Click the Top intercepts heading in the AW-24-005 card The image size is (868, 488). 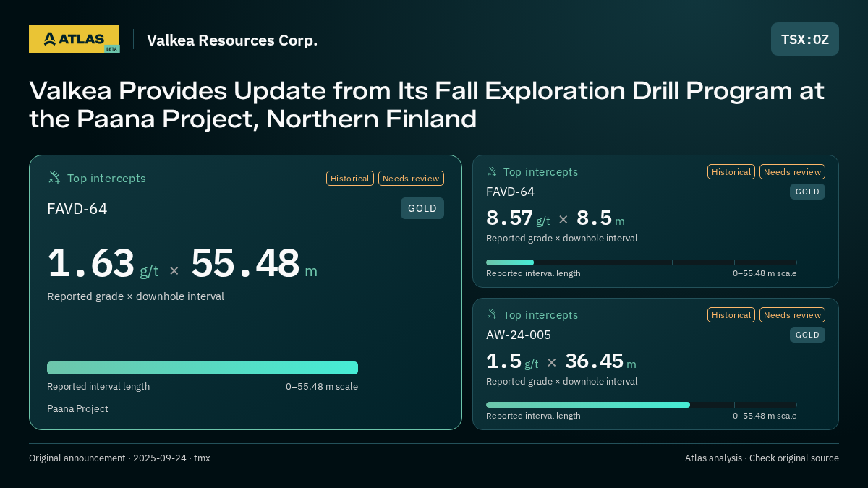click(x=541, y=315)
